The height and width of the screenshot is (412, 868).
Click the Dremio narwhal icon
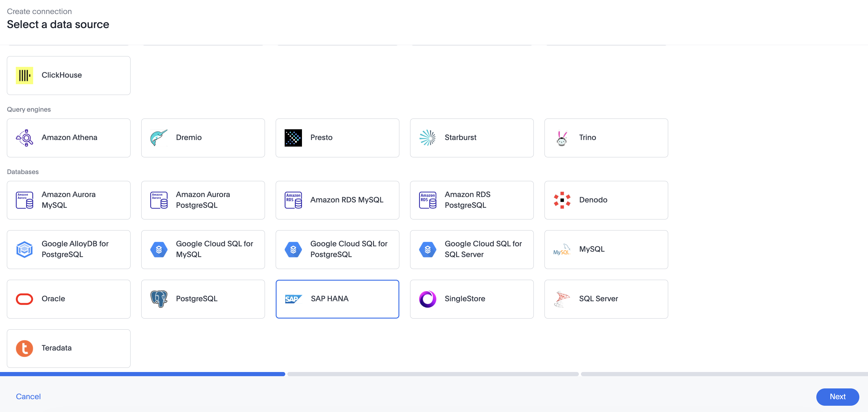coord(159,137)
